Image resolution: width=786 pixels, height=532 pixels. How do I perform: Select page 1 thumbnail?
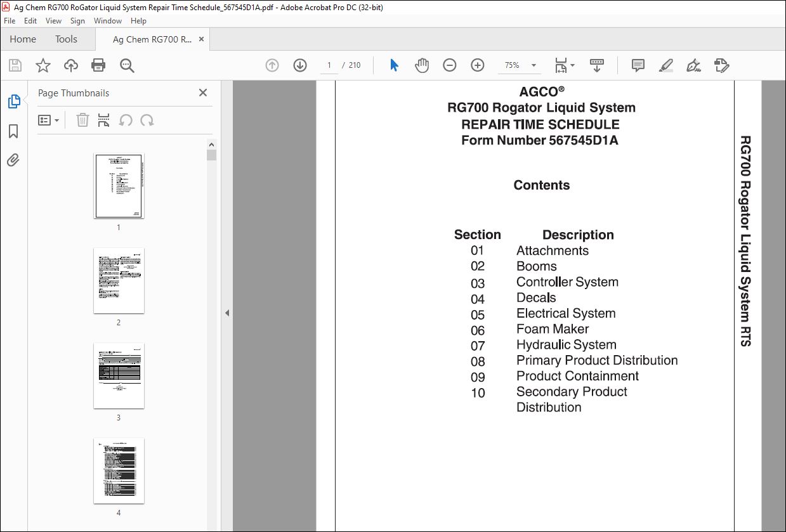coord(119,186)
